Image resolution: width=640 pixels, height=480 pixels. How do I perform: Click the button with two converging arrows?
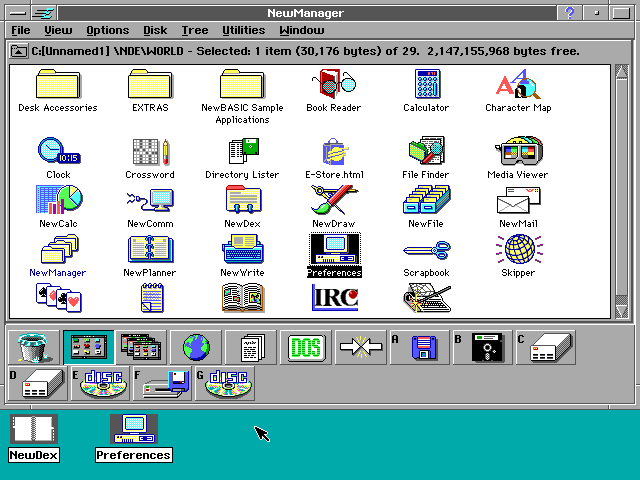point(360,347)
